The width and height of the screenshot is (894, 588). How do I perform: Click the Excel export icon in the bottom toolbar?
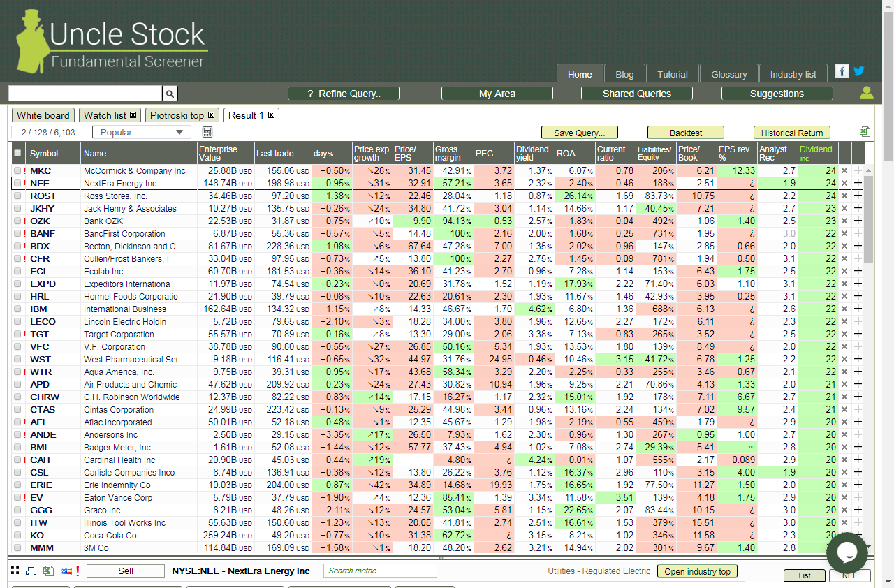click(x=47, y=571)
